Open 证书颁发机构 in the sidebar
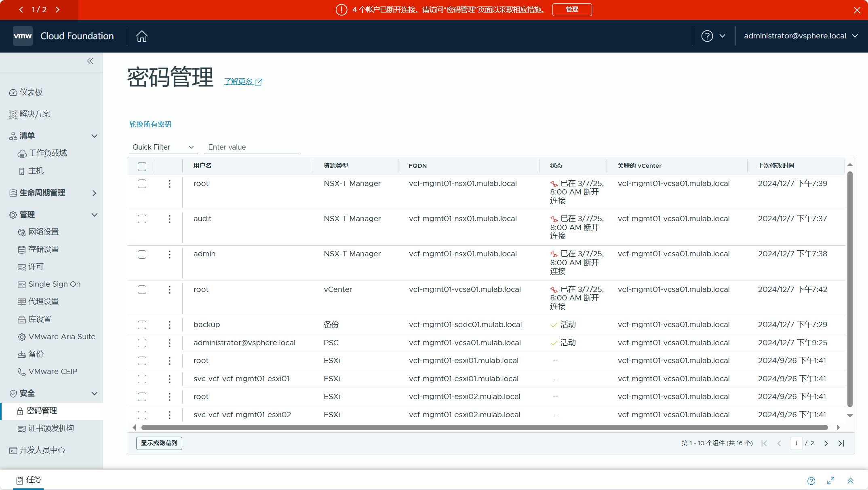Screen dimensions: 868x490 [51, 429]
